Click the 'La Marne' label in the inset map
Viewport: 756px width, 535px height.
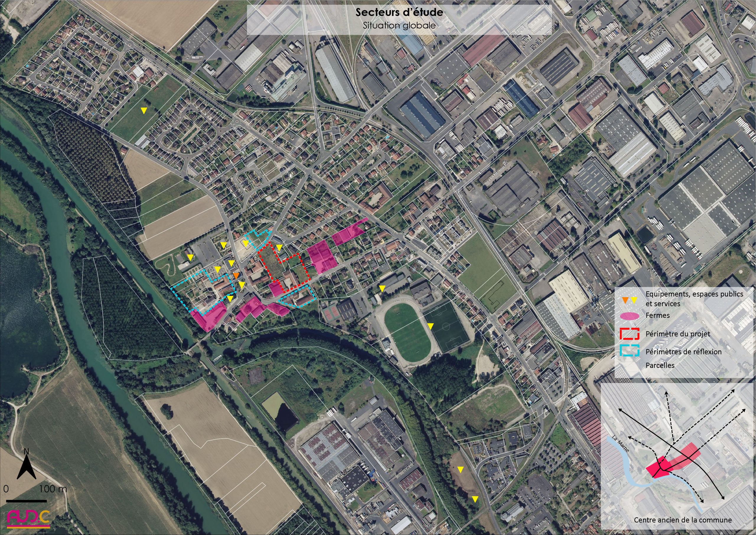(621, 444)
